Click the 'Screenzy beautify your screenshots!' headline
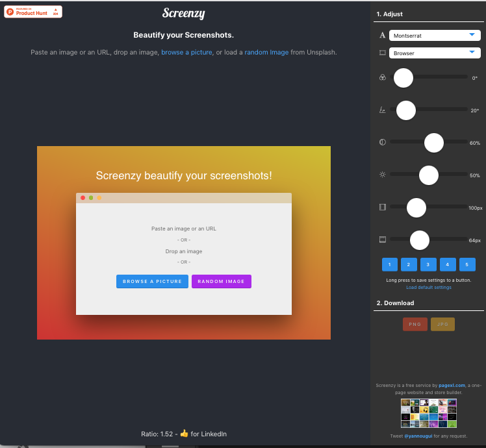Screen dimensions: 486x448 (184, 176)
